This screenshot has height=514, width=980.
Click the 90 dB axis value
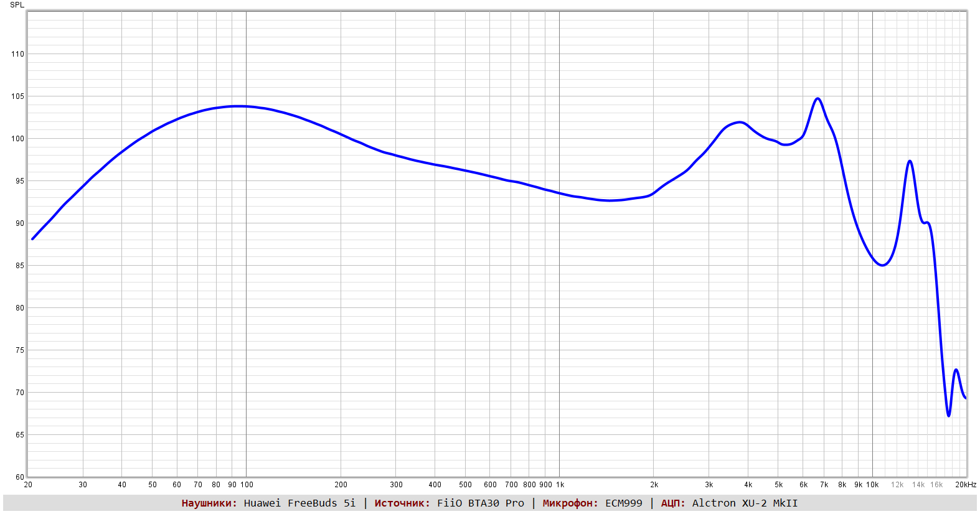[20, 223]
